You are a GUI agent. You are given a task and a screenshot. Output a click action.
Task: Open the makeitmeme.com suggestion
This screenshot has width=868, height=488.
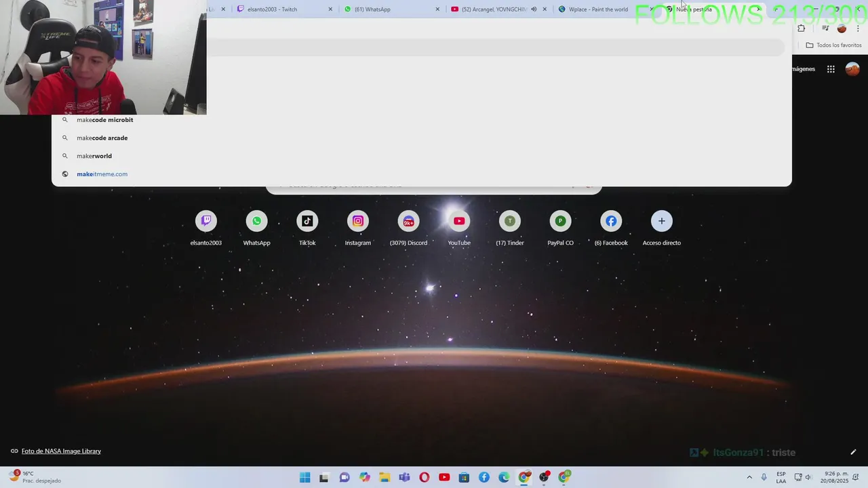(421, 174)
